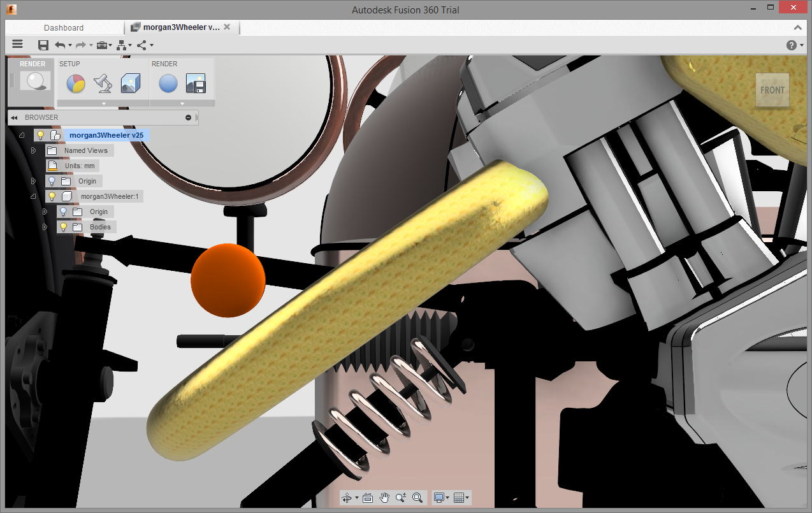This screenshot has width=812, height=513.
Task: Open the Appearance tool in Setup
Action: point(76,83)
